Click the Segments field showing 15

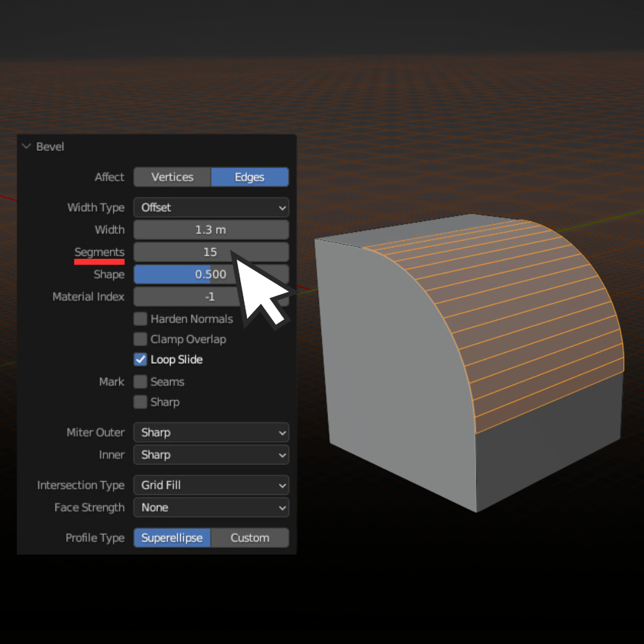pyautogui.click(x=211, y=252)
